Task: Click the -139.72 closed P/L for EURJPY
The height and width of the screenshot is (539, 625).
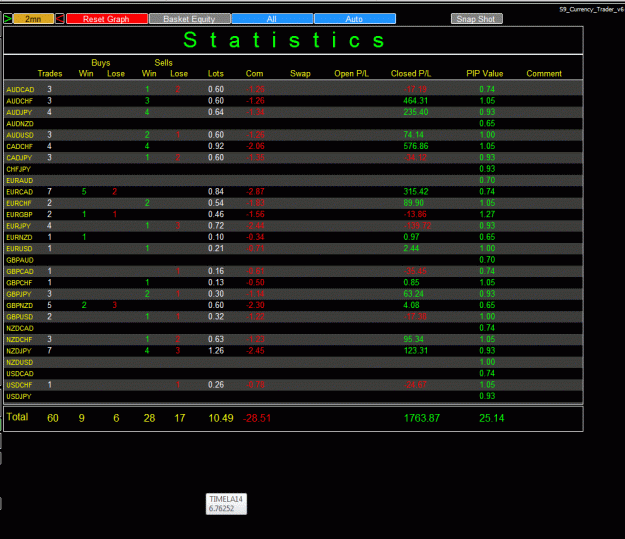Action: [417, 226]
